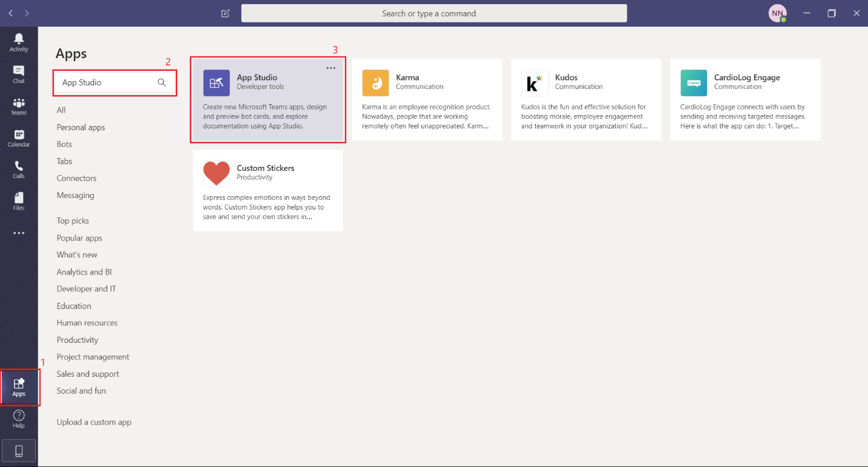Open the NN profile avatar menu
This screenshot has width=868, height=467.
point(777,13)
